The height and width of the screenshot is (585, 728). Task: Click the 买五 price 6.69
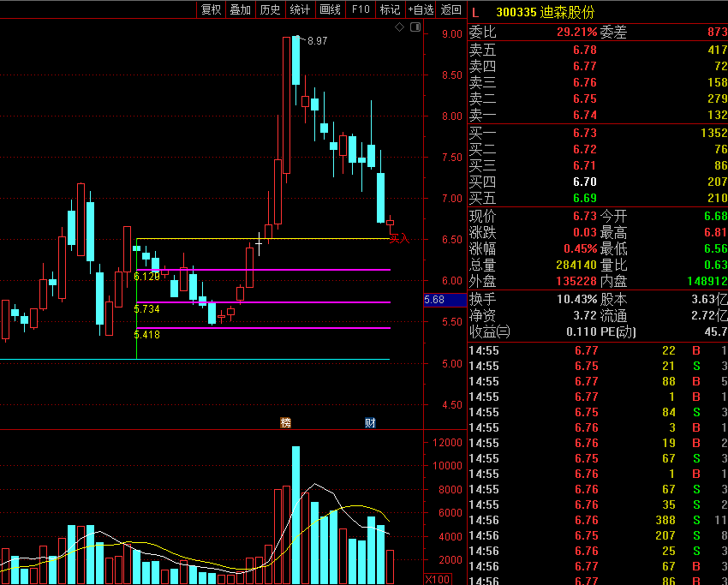click(584, 198)
